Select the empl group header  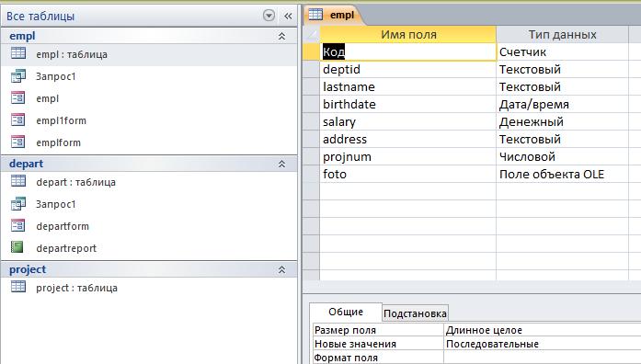(149, 36)
